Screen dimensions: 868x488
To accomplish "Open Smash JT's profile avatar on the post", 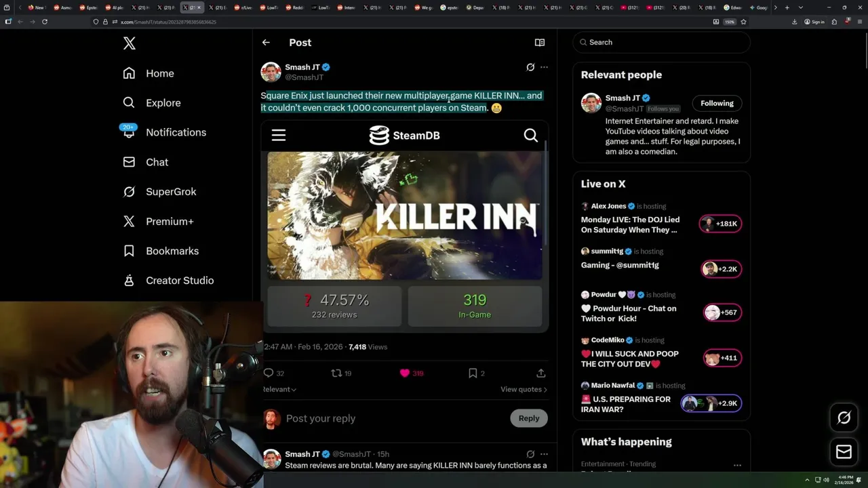I will [271, 72].
